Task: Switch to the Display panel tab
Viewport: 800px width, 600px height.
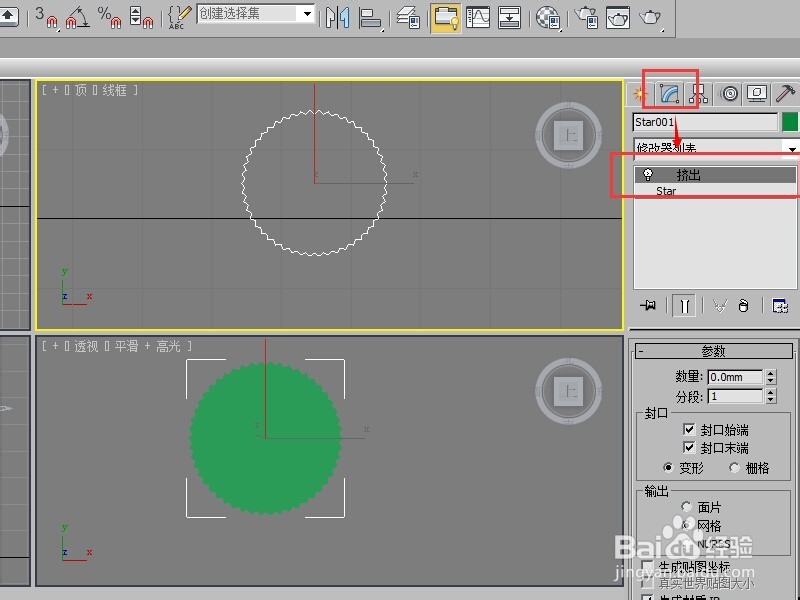Action: pyautogui.click(x=757, y=93)
